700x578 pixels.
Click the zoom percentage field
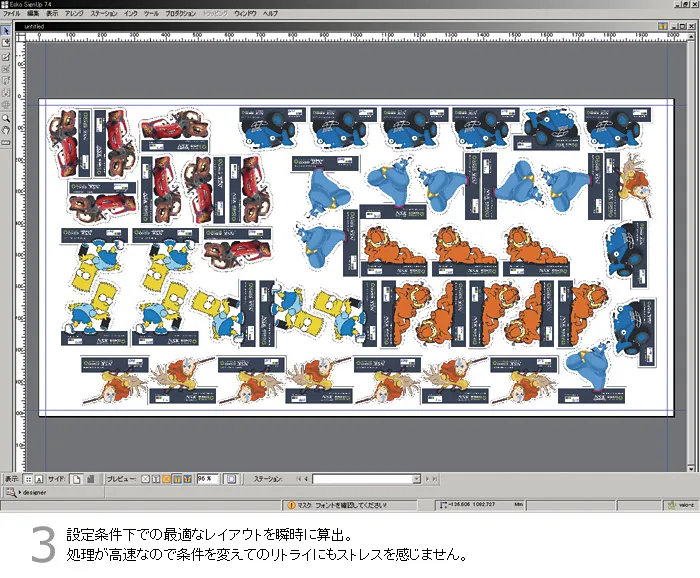206,479
